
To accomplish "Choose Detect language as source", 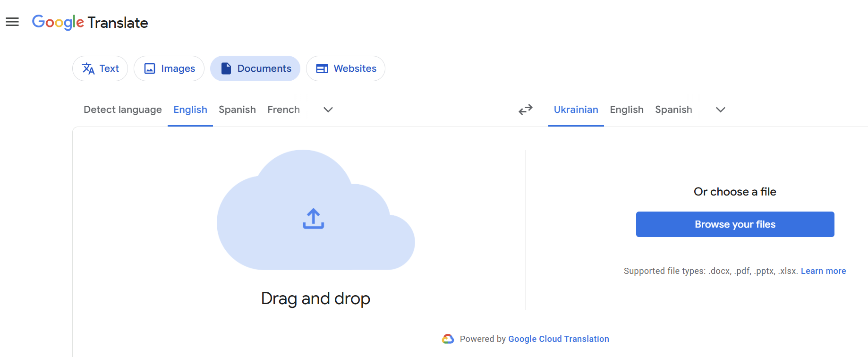I will click(123, 110).
